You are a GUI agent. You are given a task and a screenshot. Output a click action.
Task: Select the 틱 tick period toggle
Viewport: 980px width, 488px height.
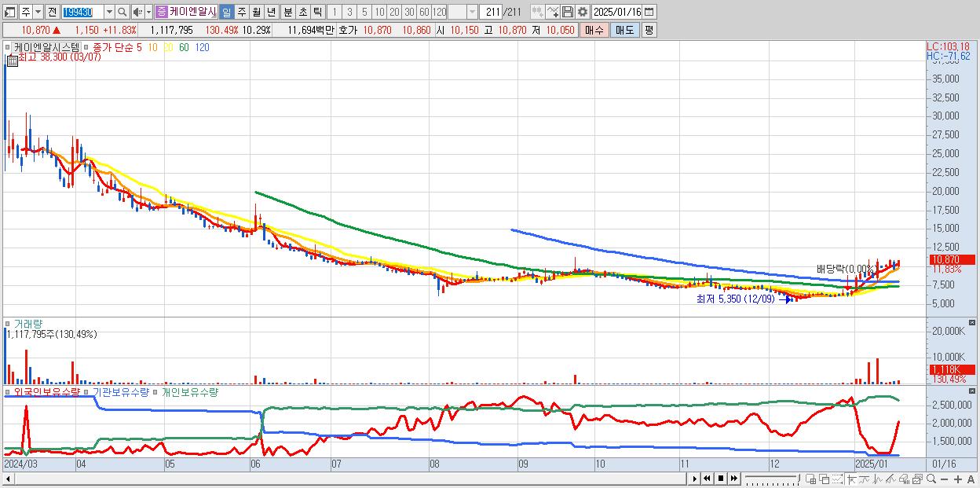[x=317, y=12]
